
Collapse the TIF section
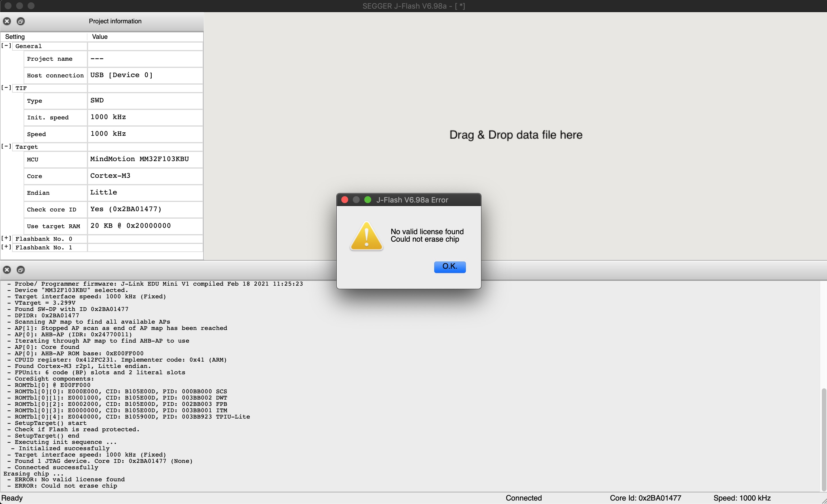point(6,87)
